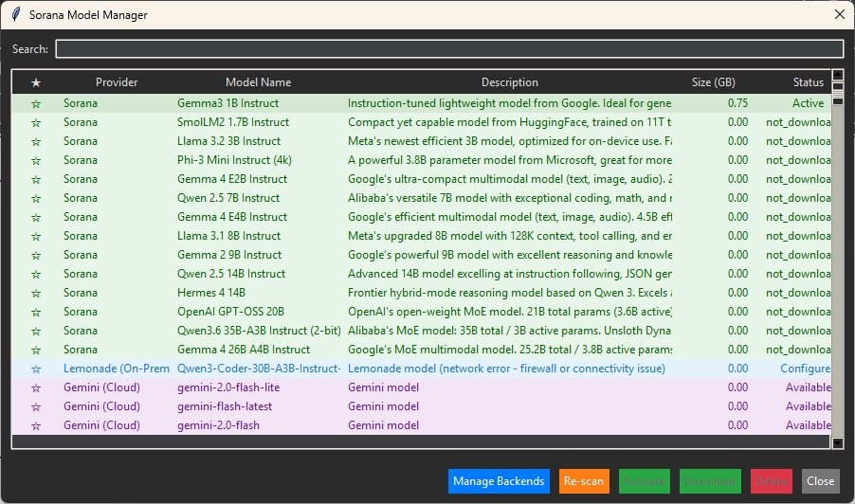Select SmolLM2 1.7B Instruct model name

click(233, 122)
